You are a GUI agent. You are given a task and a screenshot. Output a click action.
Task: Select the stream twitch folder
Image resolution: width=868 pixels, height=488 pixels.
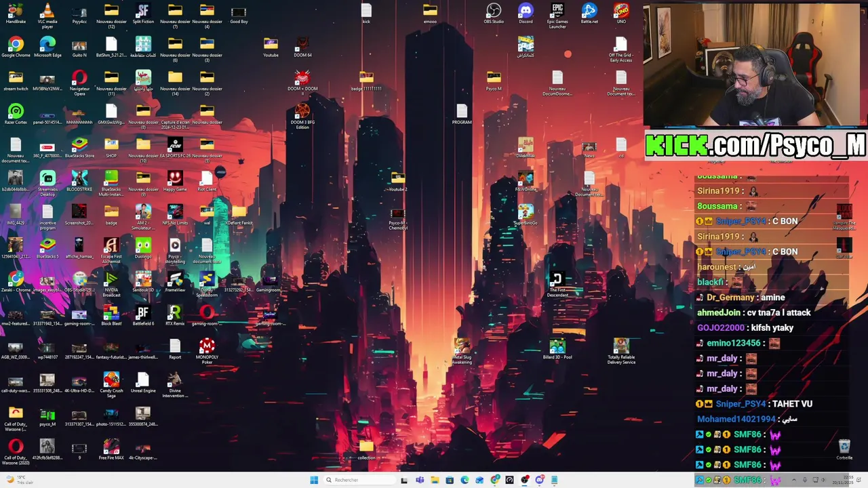(16, 81)
